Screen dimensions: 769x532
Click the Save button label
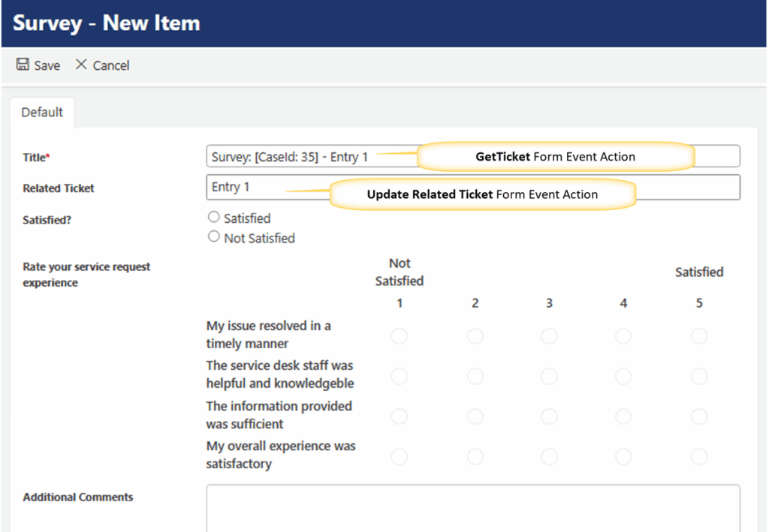coord(47,66)
